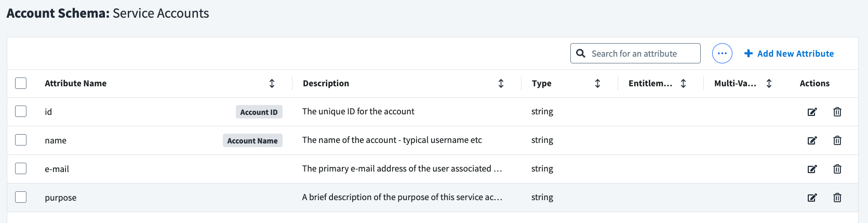This screenshot has width=868, height=223.
Task: Delete the purpose attribute
Action: (x=837, y=198)
